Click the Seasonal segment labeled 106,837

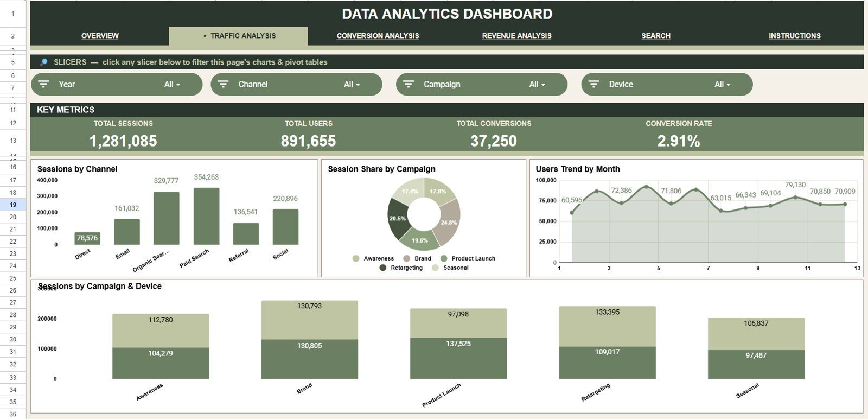click(x=756, y=334)
